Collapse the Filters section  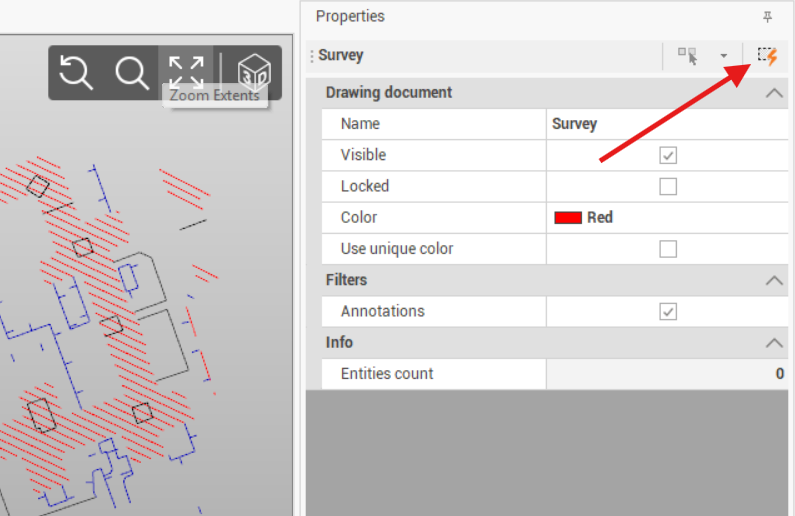pyautogui.click(x=774, y=280)
